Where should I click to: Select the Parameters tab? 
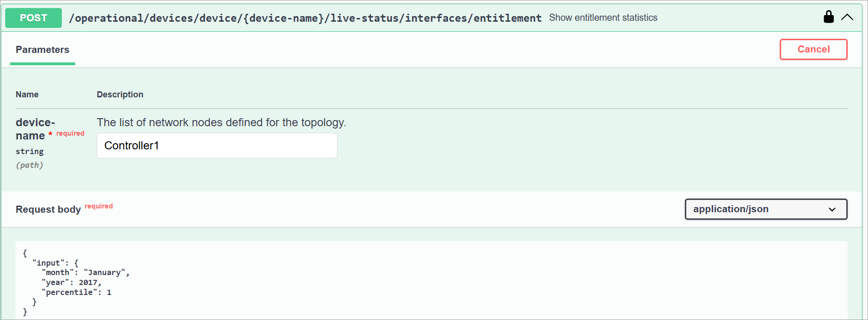[x=42, y=50]
